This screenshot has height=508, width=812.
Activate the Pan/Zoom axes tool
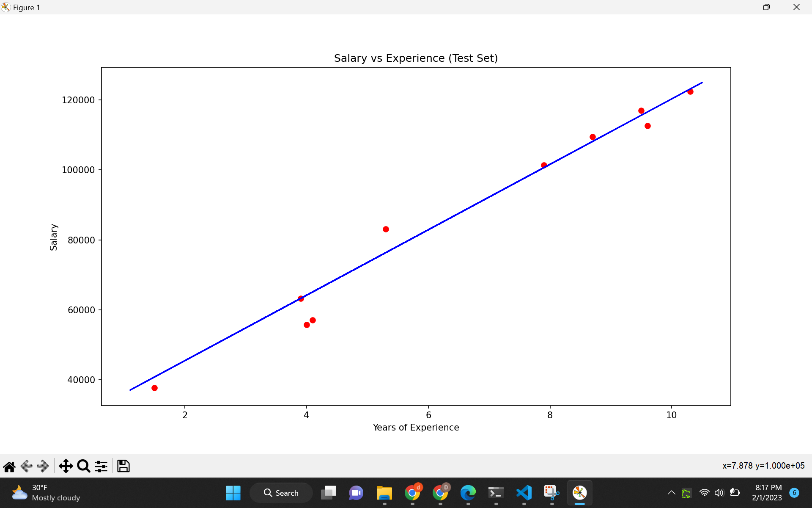pyautogui.click(x=66, y=466)
